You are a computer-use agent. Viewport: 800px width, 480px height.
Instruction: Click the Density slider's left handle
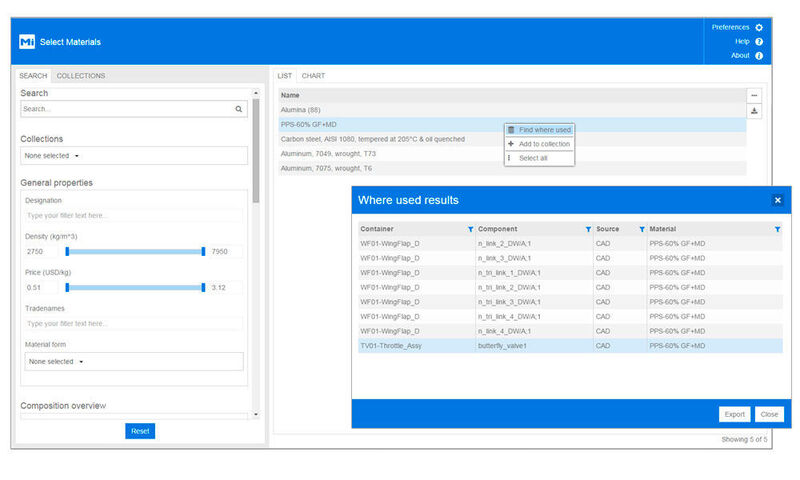point(67,252)
